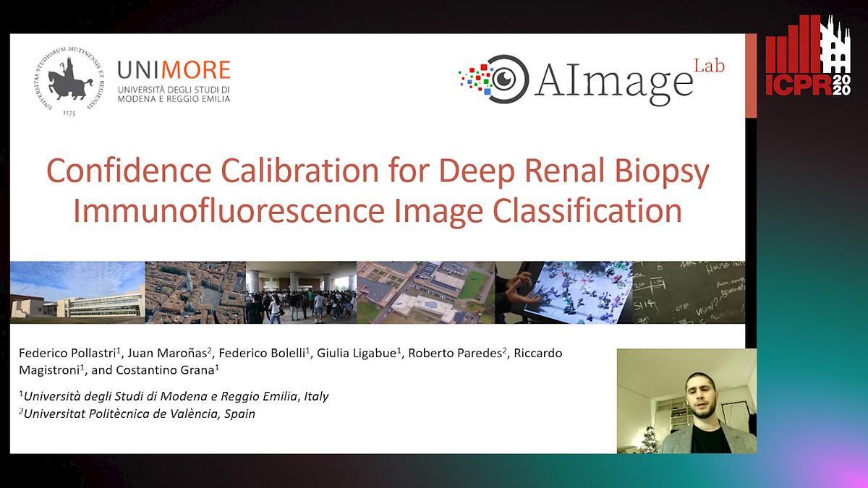
Task: Click the AImage Lab eye logo icon
Action: pyautogui.click(x=495, y=78)
